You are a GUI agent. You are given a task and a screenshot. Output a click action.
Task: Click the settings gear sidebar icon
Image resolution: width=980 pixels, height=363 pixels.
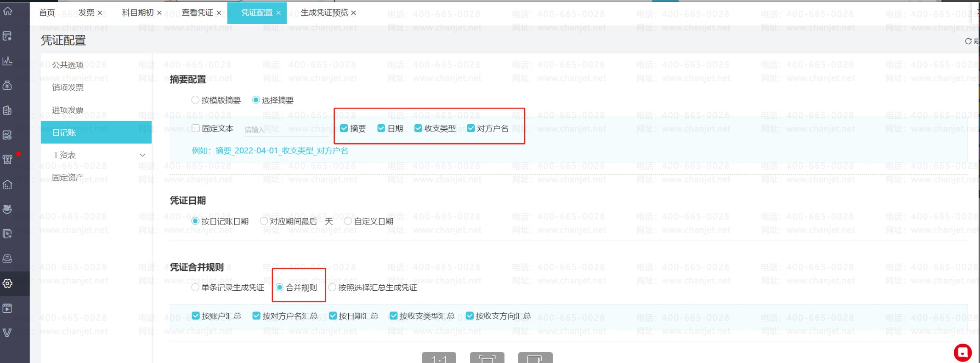(8, 283)
